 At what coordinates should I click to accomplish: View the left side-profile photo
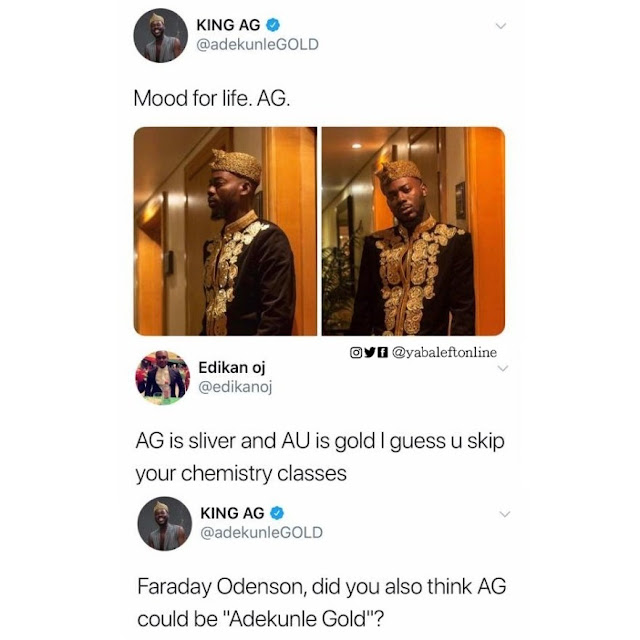(225, 231)
